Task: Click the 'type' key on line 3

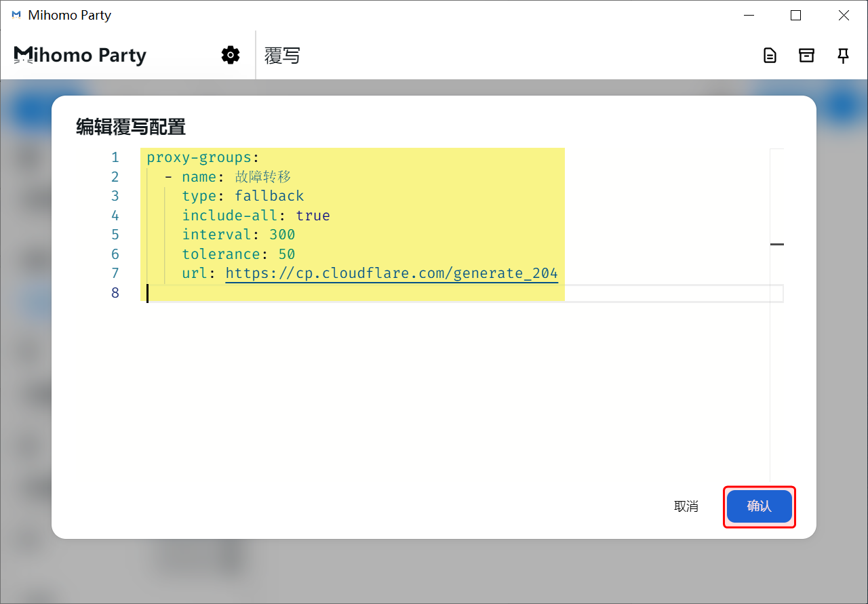Action: click(x=199, y=196)
